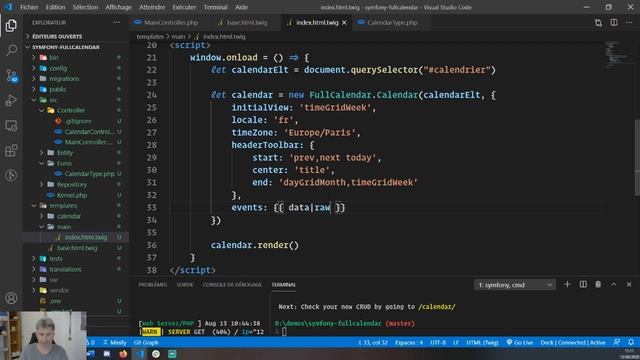Viewport: 640px width, 360px height.
Task: Collapse the SYMFONY-FULLCALENDAR root folder
Action: (x=77, y=47)
